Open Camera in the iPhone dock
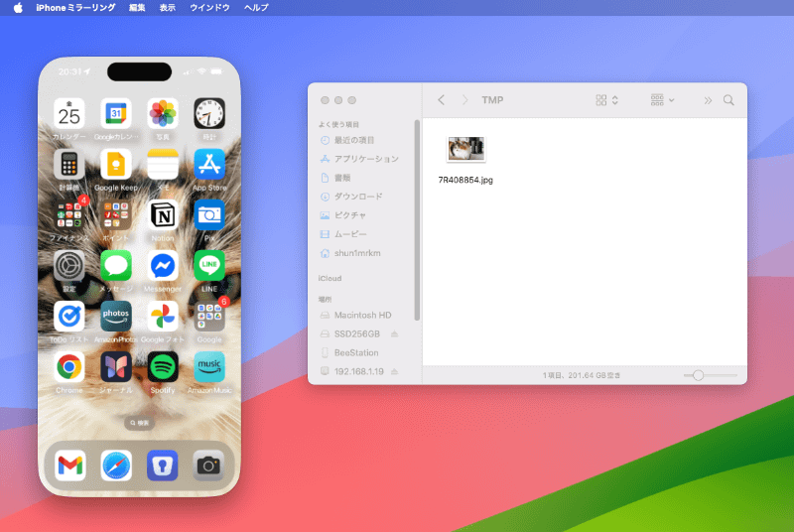The width and height of the screenshot is (794, 532). pyautogui.click(x=208, y=465)
